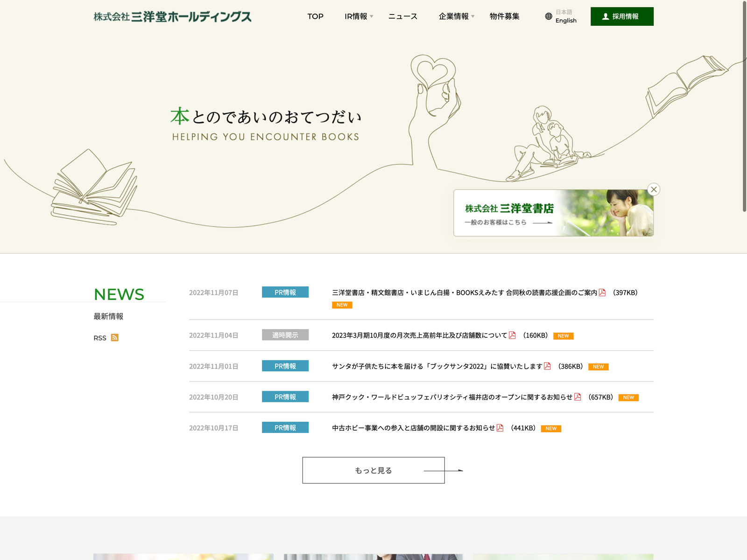Select the 最新情報 sidebar link

(108, 316)
